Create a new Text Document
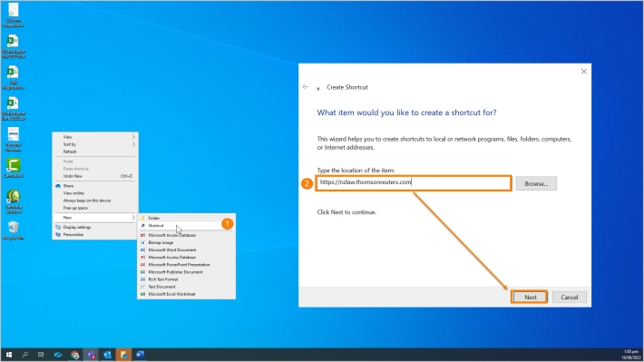644x362 pixels. (186, 287)
